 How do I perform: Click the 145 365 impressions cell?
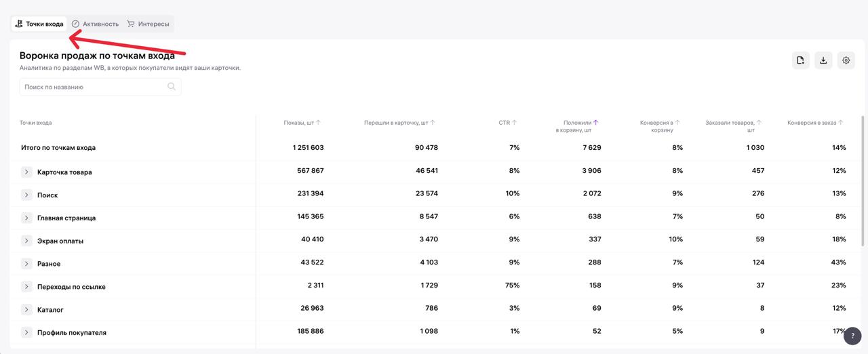[x=311, y=217]
